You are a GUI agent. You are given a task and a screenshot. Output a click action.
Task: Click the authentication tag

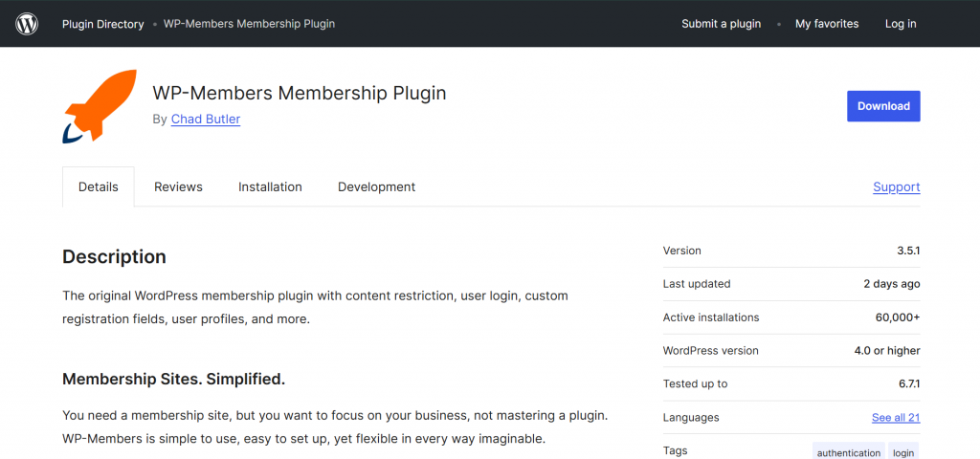pos(849,452)
